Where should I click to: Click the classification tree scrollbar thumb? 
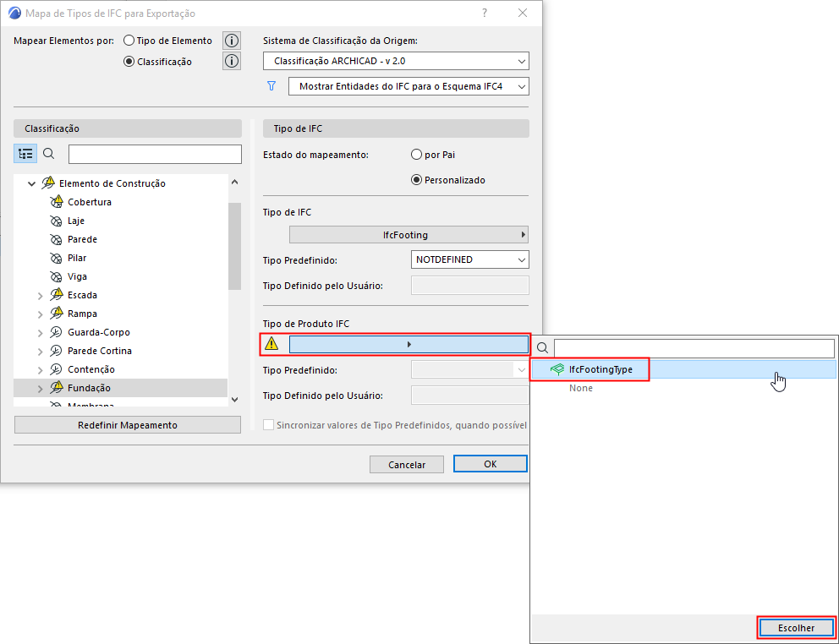coord(234,246)
